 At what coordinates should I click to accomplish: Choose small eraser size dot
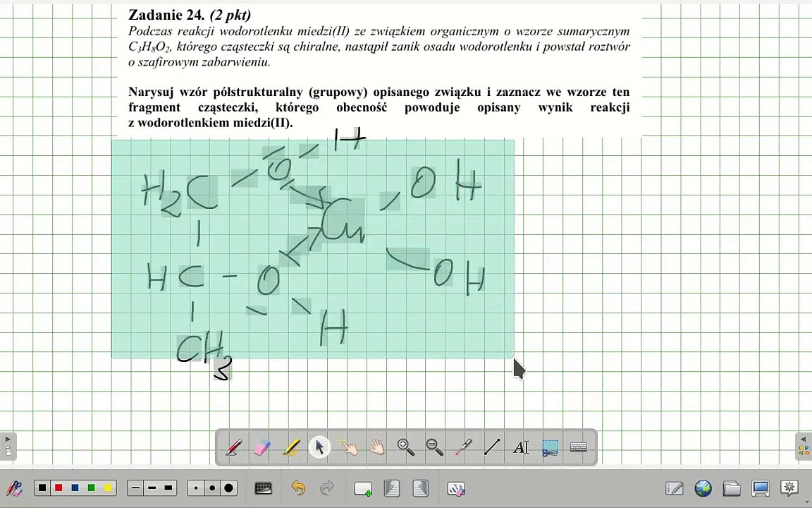coord(196,488)
